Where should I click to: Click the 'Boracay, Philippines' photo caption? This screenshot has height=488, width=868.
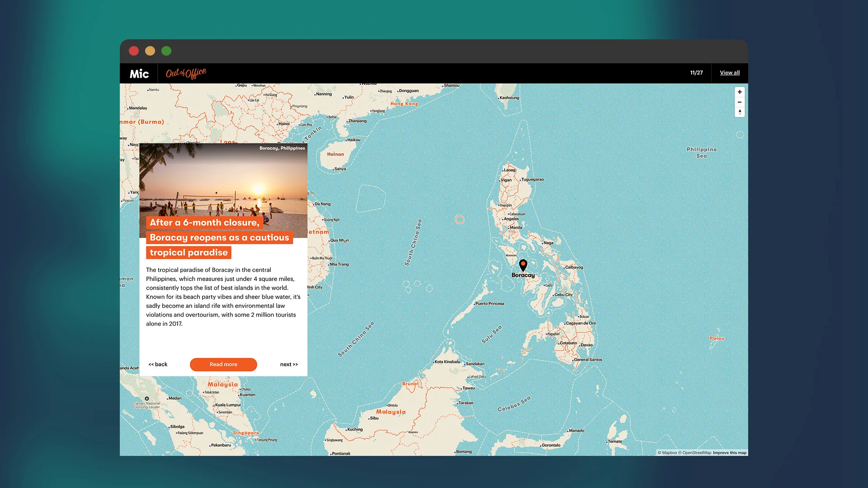[x=282, y=148]
